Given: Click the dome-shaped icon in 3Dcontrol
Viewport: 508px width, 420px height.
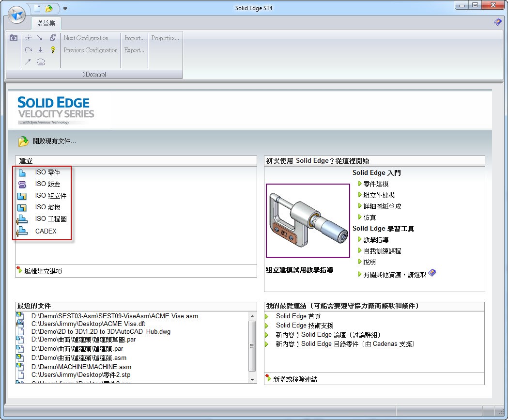Looking at the screenshot, I should pyautogui.click(x=41, y=62).
